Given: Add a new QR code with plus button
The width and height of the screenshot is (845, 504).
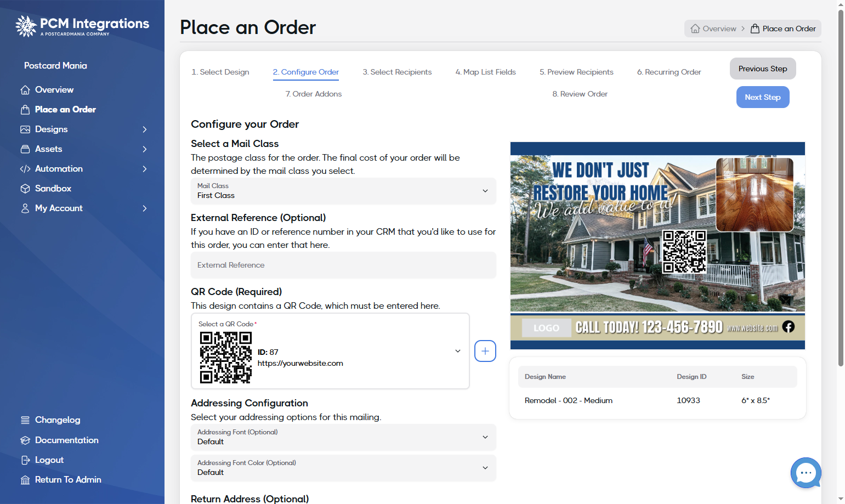Looking at the screenshot, I should pos(485,351).
